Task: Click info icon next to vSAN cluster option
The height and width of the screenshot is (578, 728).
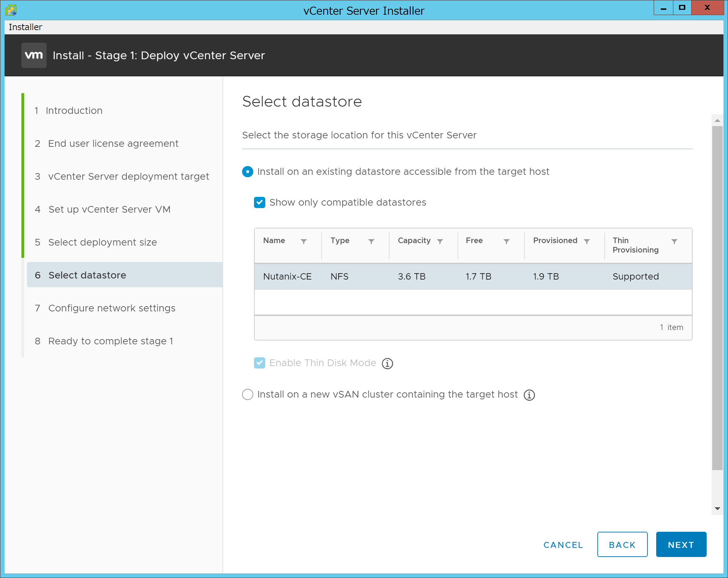Action: point(529,395)
